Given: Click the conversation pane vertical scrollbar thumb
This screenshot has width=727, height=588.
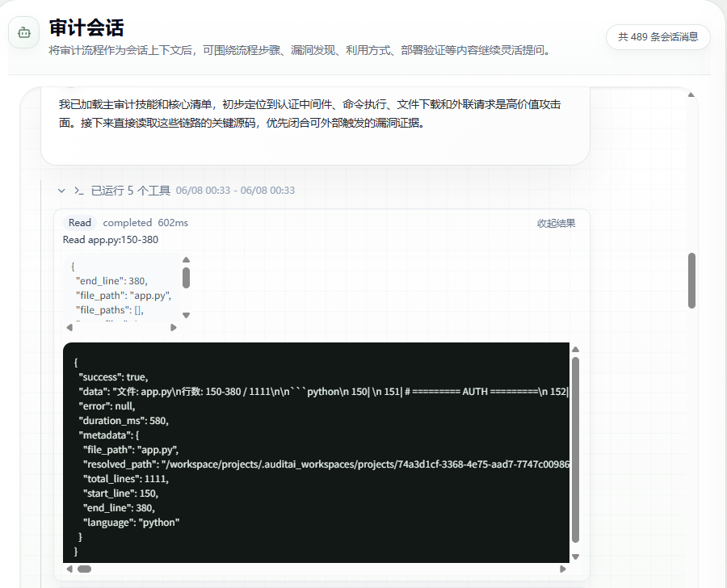Looking at the screenshot, I should [691, 280].
